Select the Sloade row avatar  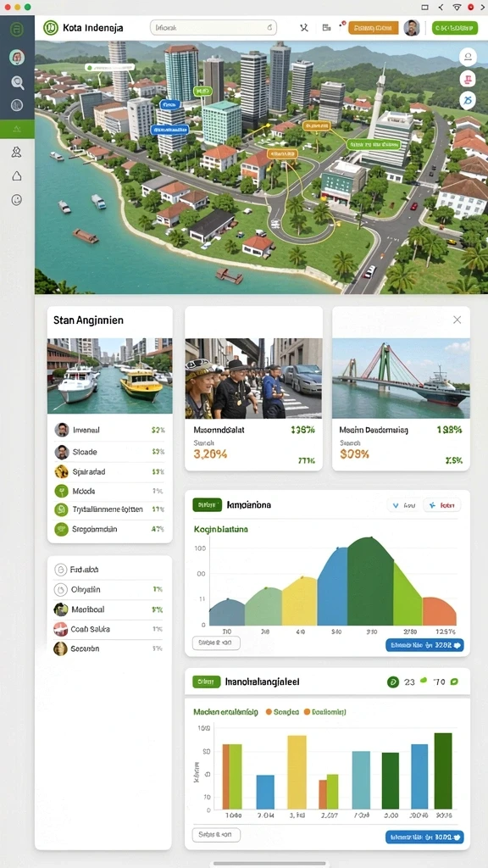(x=61, y=452)
